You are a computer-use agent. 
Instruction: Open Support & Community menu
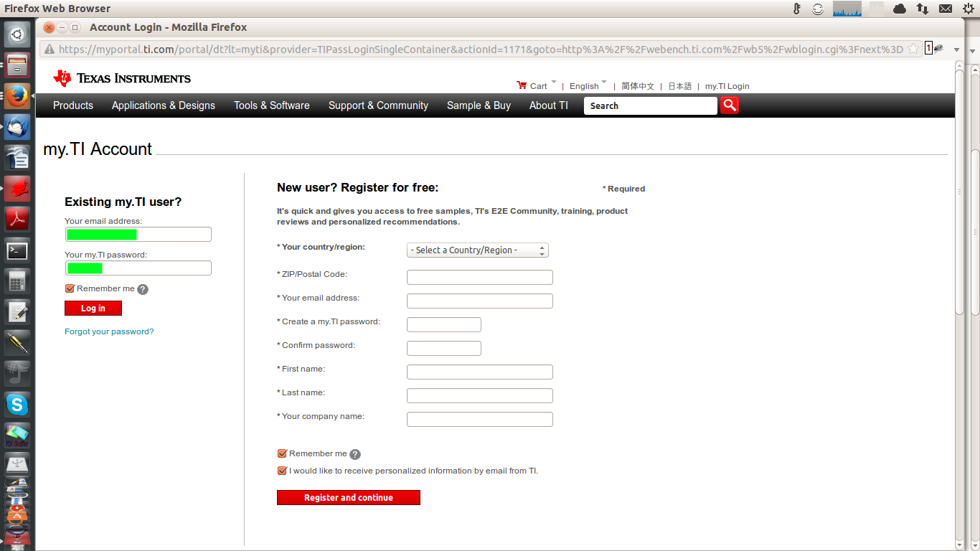378,105
